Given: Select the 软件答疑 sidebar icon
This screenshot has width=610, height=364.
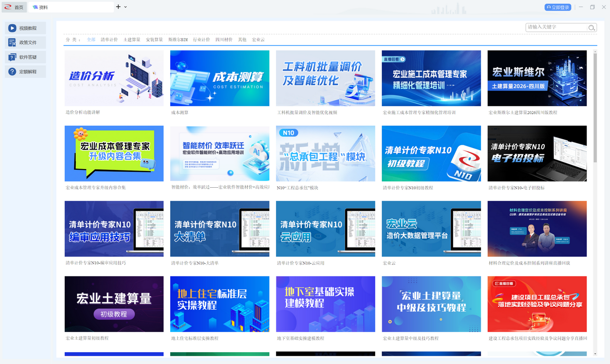Looking at the screenshot, I should point(12,57).
